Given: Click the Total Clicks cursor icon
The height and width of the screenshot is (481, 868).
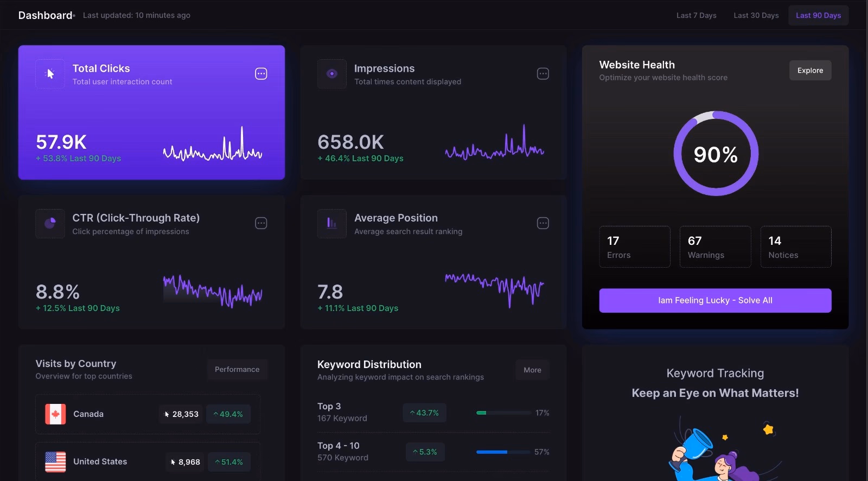Looking at the screenshot, I should point(50,74).
